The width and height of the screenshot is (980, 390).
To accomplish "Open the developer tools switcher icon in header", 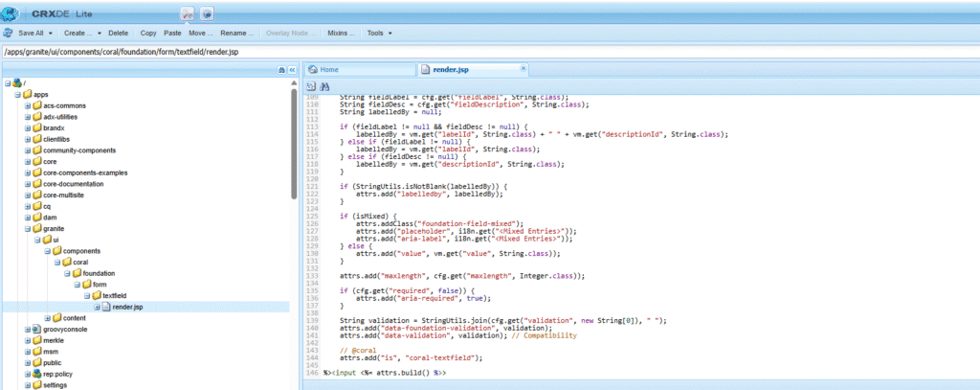I will (x=188, y=13).
